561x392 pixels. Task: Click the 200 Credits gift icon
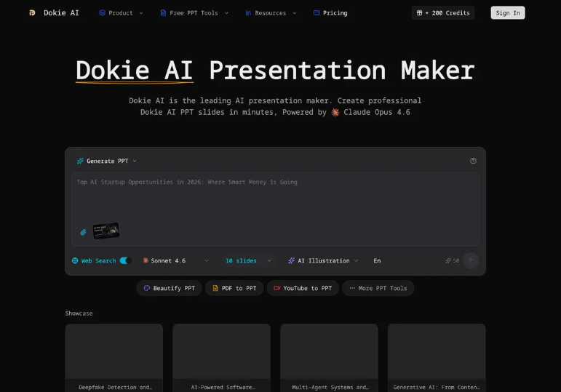tap(419, 13)
